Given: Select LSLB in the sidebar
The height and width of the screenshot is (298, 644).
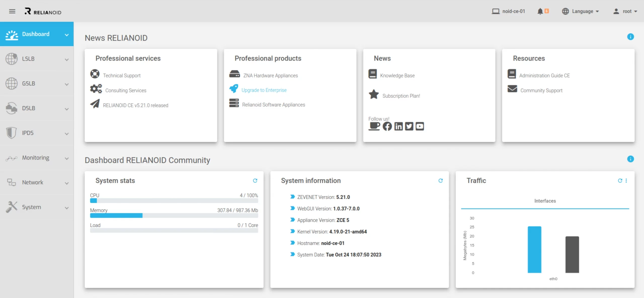Looking at the screenshot, I should (37, 59).
